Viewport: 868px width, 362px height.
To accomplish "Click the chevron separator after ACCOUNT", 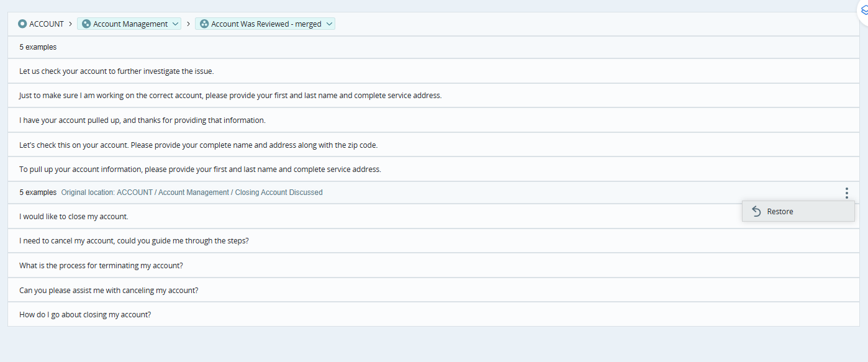I will click(70, 24).
